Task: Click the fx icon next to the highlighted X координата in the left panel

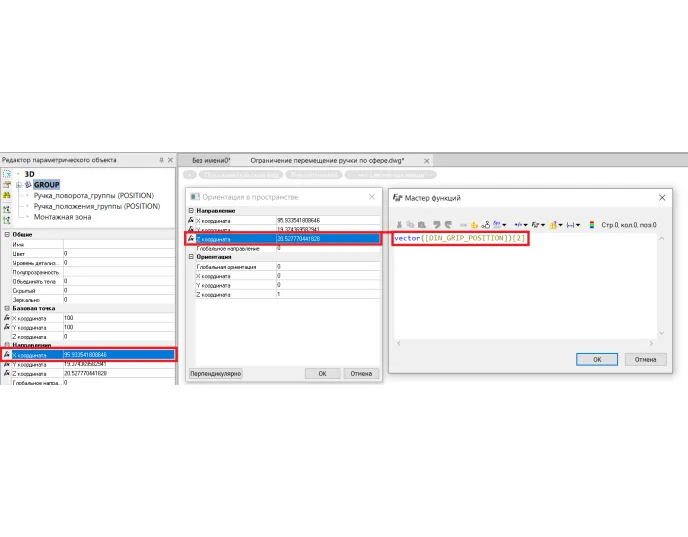Action: tap(7, 354)
